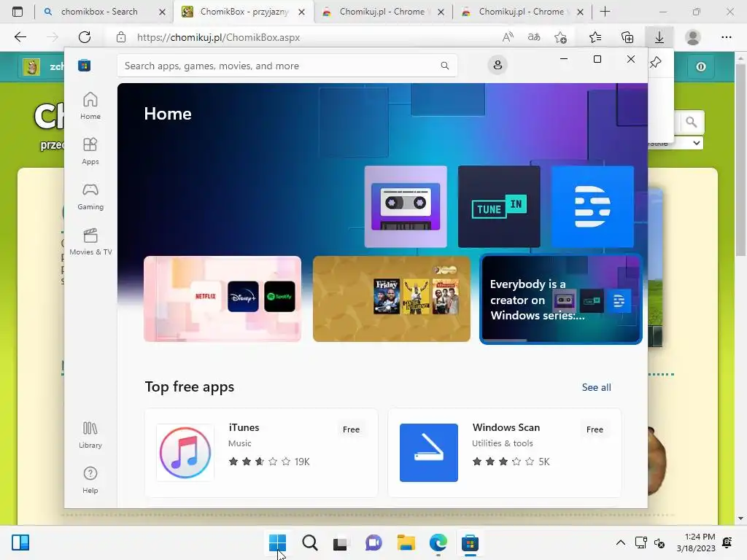Screen dimensions: 747x560
Task: Open Everybody is a creator banner
Action: pyautogui.click(x=561, y=299)
